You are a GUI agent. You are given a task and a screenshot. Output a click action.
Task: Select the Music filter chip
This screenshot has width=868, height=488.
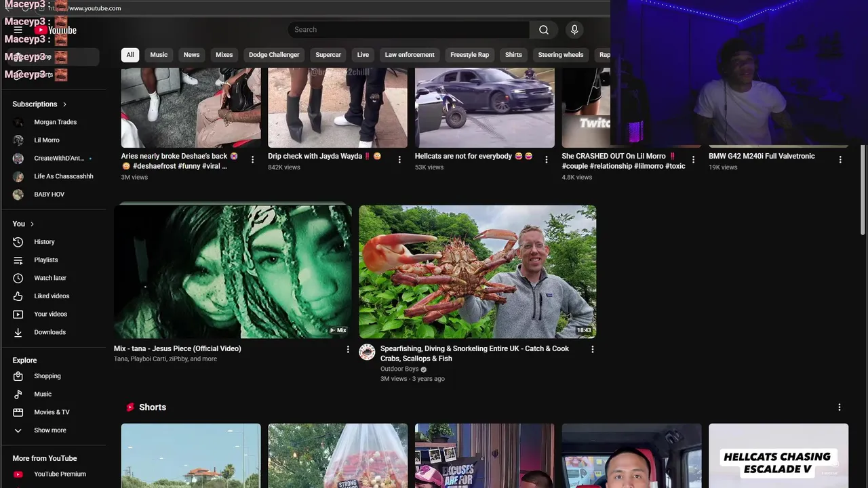pos(159,55)
